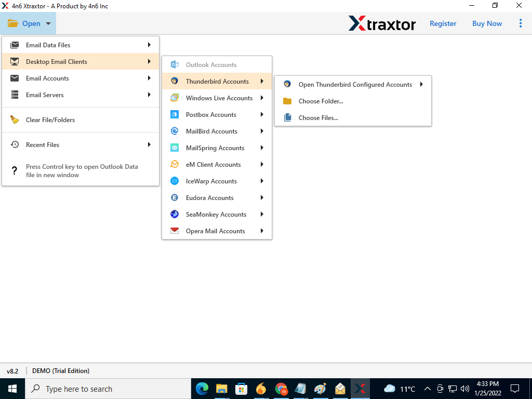Expand the Email Servers submenu arrow

coord(149,95)
